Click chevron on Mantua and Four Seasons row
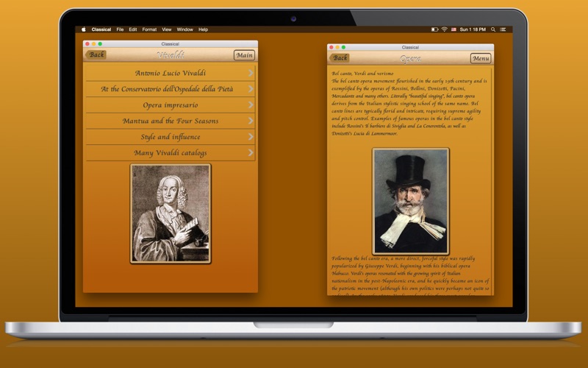Screen dimensions: 588x368 pyautogui.click(x=251, y=121)
